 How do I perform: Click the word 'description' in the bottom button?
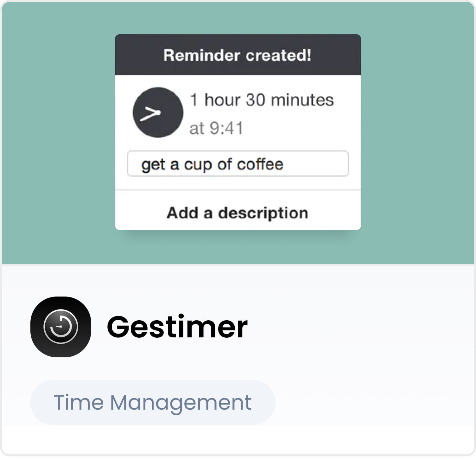pos(263,213)
